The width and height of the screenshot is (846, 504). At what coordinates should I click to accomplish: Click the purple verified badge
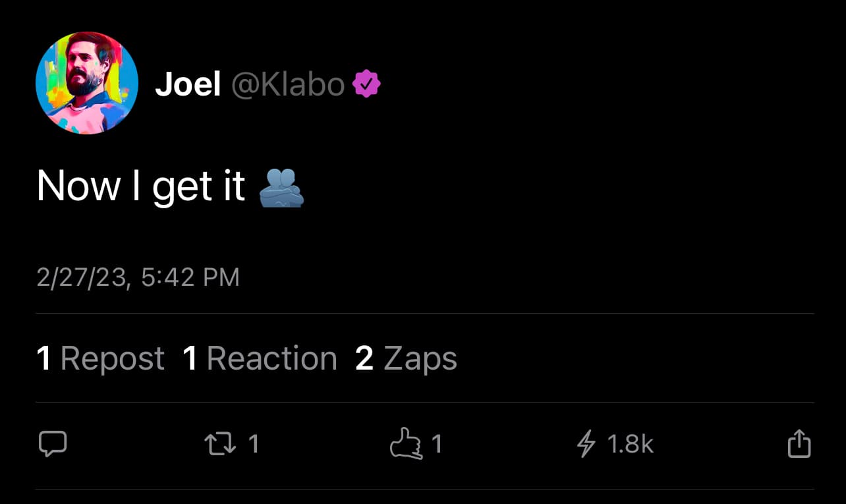(367, 85)
